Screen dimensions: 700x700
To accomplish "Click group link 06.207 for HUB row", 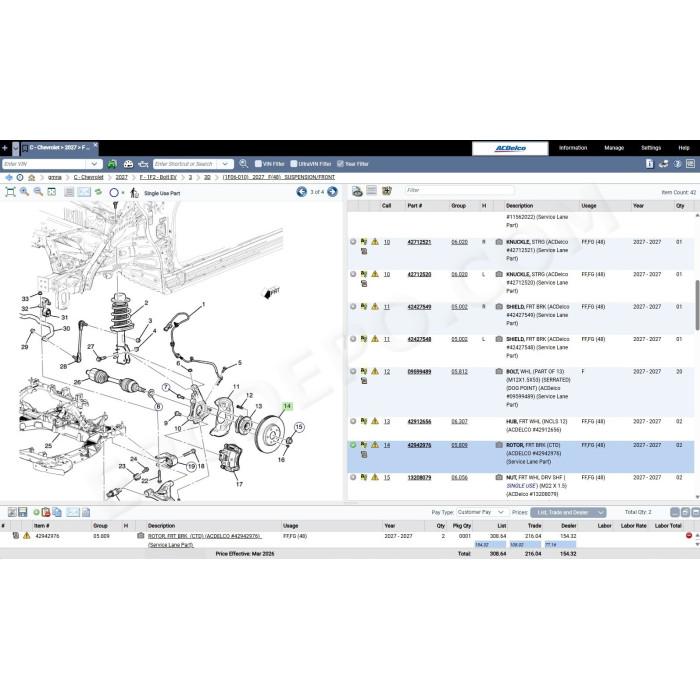I will pyautogui.click(x=459, y=421).
